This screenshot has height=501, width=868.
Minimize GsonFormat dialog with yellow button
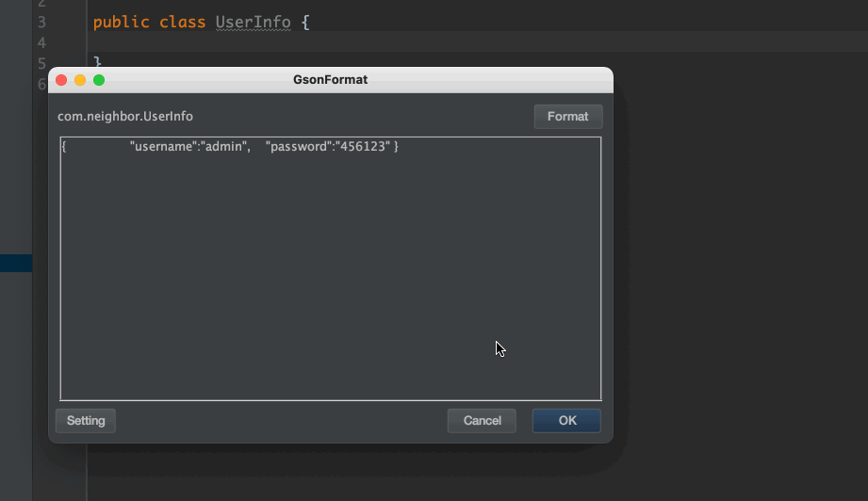click(x=80, y=80)
